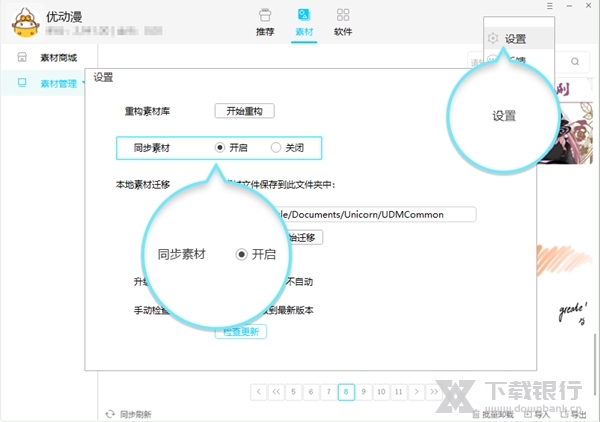600x422 pixels.
Task: Go to page 6
Action: click(311, 392)
